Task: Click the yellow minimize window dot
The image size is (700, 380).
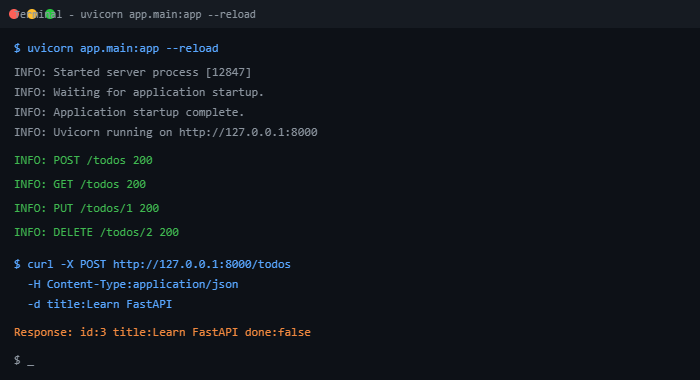Action: 32,14
